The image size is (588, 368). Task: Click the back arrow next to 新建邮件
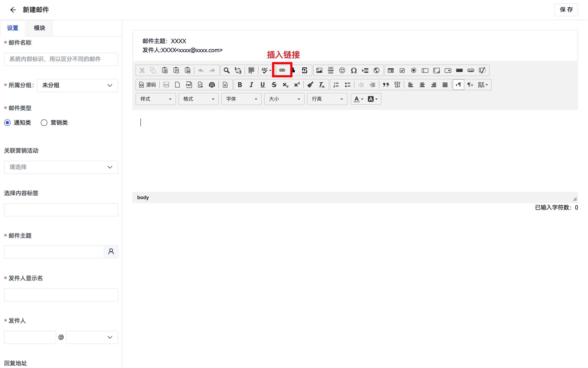[x=13, y=10]
